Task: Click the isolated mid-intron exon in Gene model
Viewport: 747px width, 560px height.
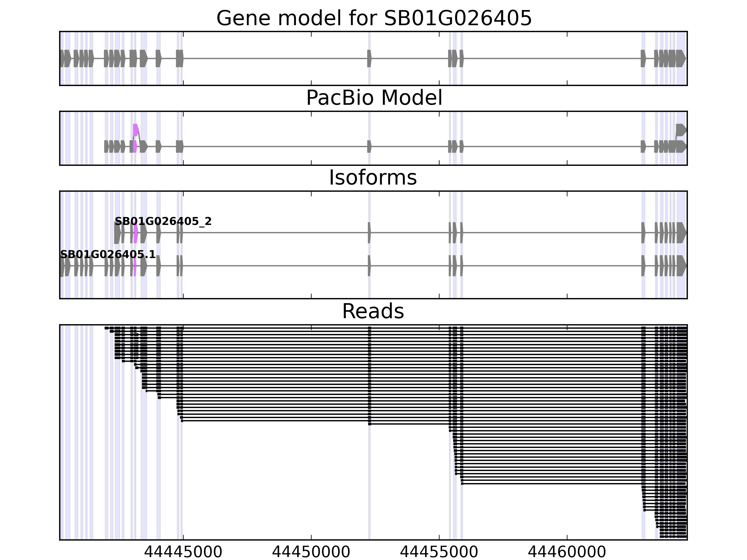Action: tap(369, 58)
